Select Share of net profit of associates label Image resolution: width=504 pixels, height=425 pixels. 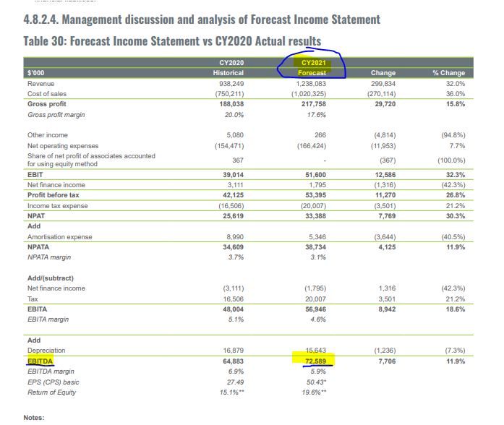pyautogui.click(x=91, y=160)
